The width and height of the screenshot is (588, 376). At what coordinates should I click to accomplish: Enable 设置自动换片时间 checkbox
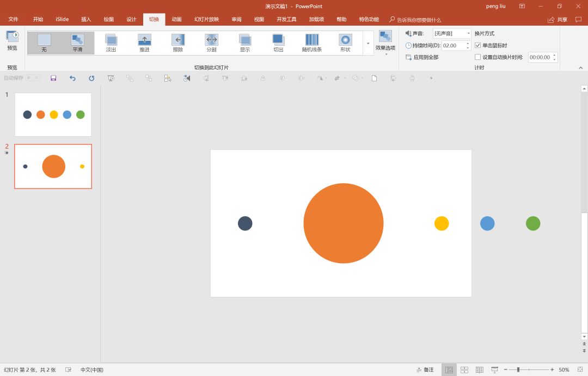point(478,57)
